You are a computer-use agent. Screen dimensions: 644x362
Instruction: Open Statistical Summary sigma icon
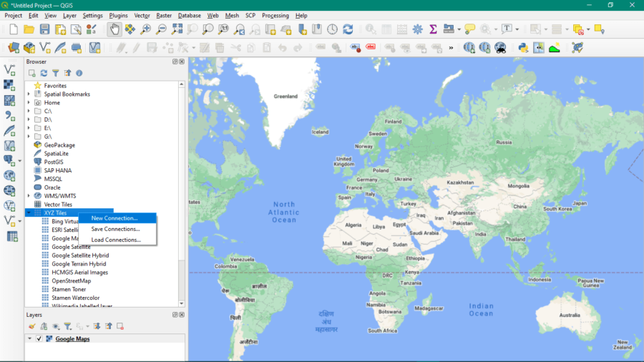pos(433,29)
